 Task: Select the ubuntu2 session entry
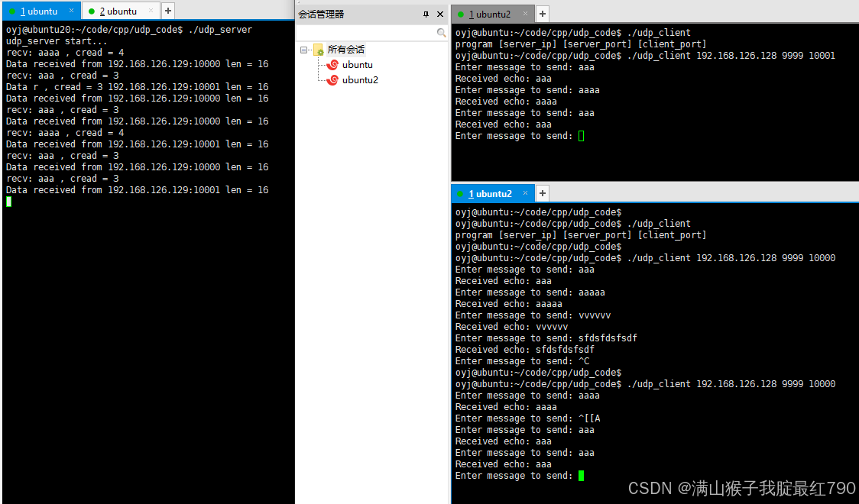point(360,80)
